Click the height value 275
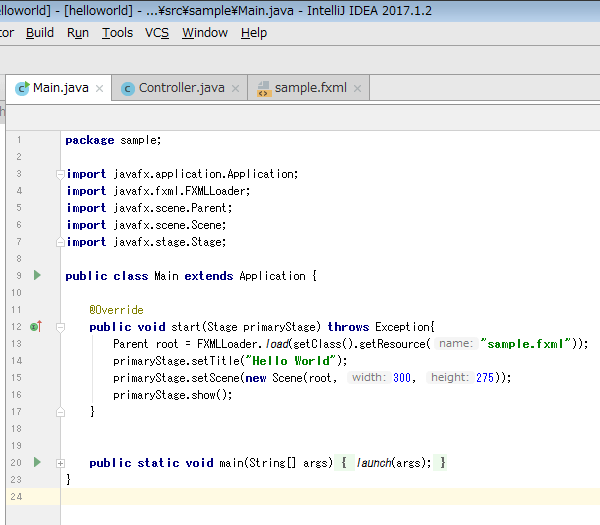The height and width of the screenshot is (525, 600). [485, 378]
